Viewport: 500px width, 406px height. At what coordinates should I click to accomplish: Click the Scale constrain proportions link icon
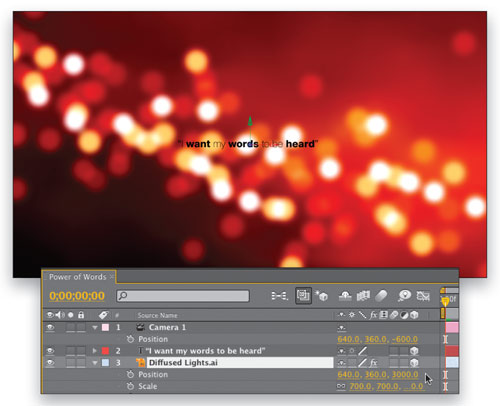(341, 386)
